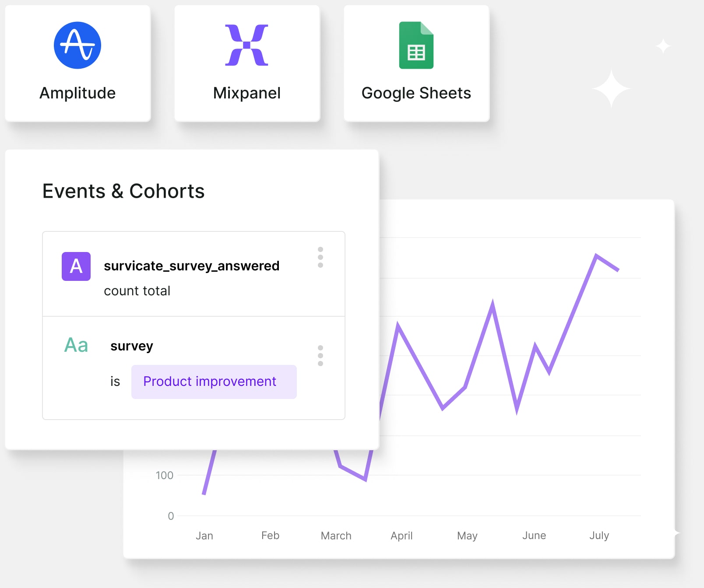The width and height of the screenshot is (704, 588).
Task: Click the chart line peak near July
Action: [596, 255]
